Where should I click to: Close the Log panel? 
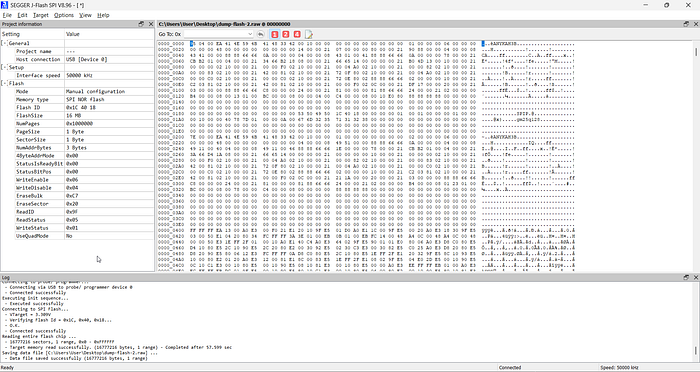click(x=696, y=277)
